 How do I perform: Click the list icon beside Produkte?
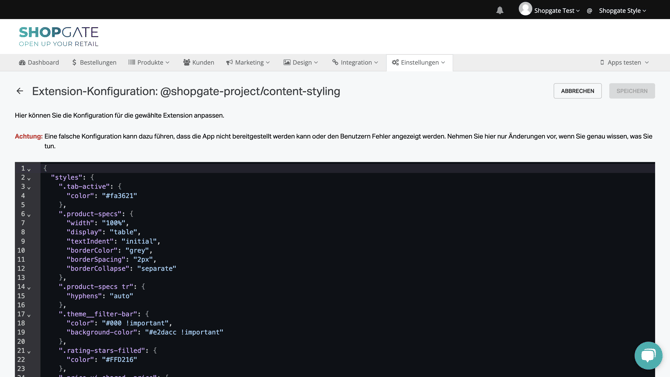(x=132, y=62)
